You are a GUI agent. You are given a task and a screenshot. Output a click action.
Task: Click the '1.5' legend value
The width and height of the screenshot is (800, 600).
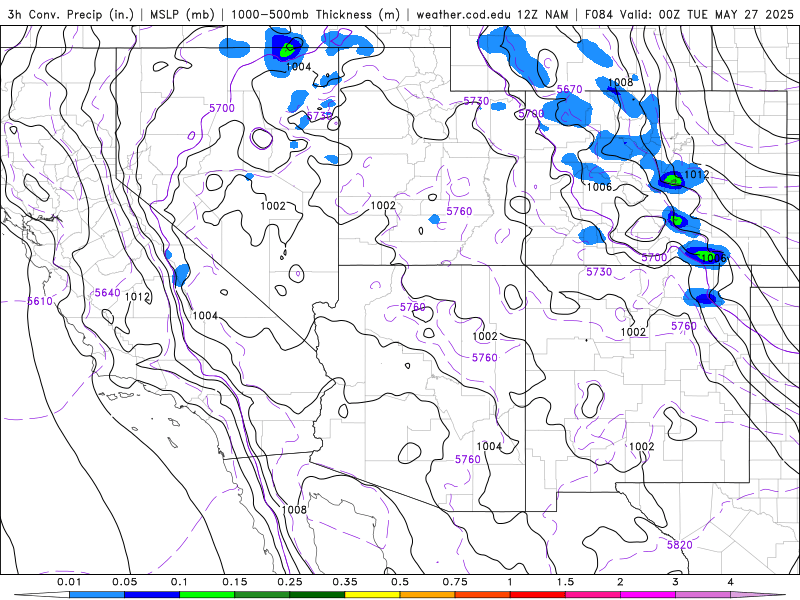(x=565, y=582)
